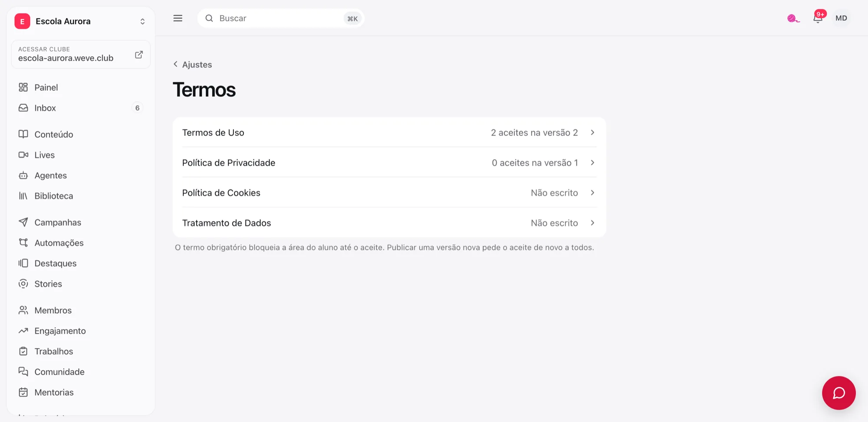Screen dimensions: 868x422
Task: Click the Trabalhos clipboard icon
Action: 23,351
